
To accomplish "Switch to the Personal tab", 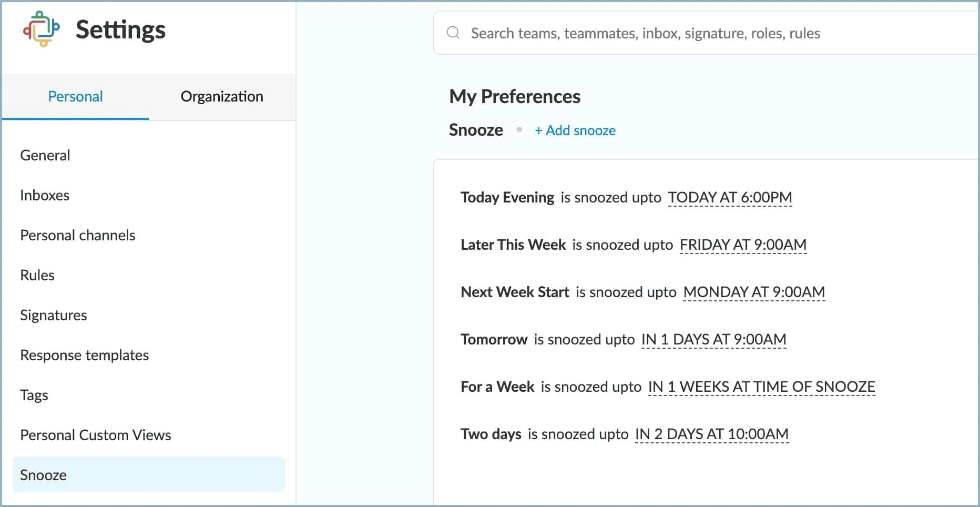I will [75, 96].
